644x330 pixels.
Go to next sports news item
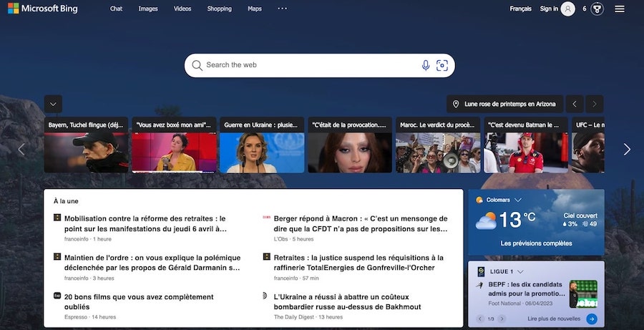click(502, 319)
